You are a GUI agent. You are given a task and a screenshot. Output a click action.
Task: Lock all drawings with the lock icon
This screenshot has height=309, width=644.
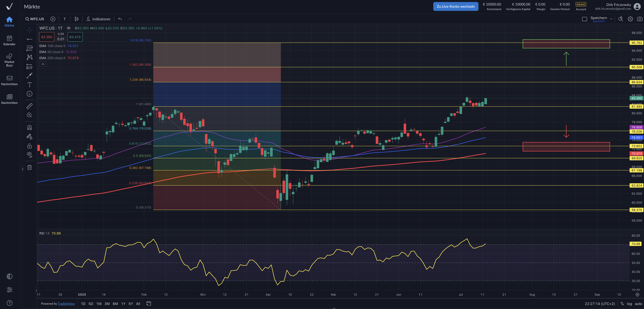coord(30,146)
